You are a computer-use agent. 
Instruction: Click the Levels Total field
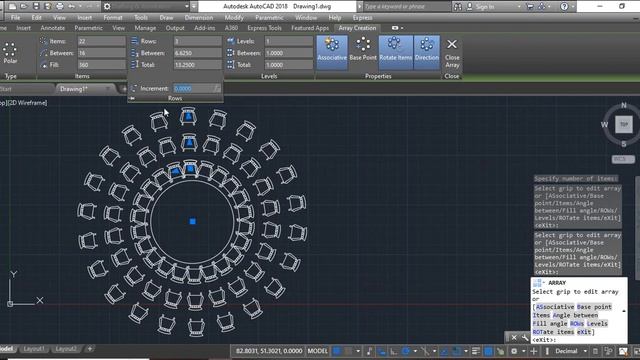(289, 65)
